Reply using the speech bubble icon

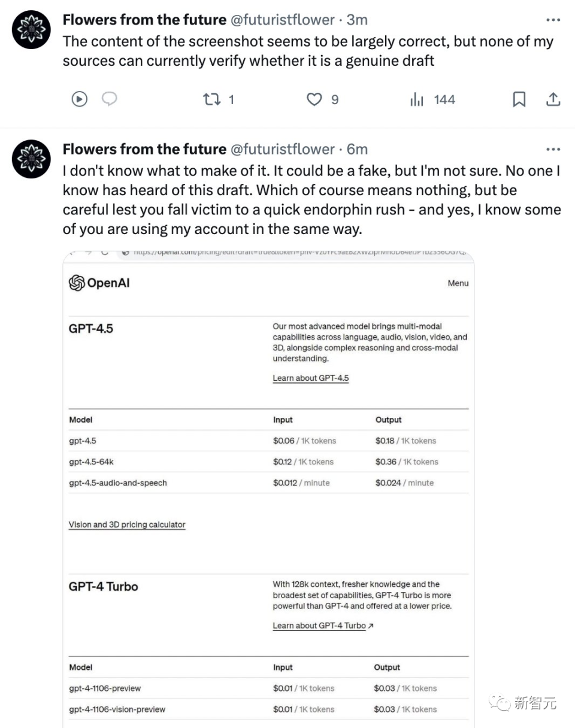pos(109,99)
